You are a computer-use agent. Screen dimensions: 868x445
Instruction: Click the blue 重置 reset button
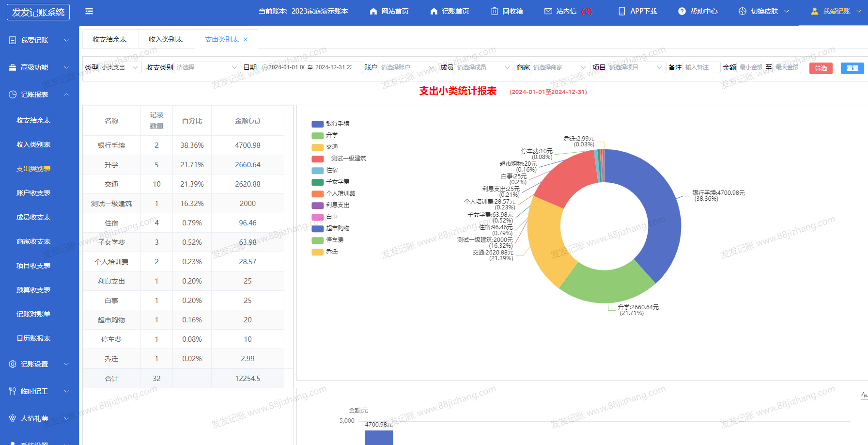click(x=852, y=68)
